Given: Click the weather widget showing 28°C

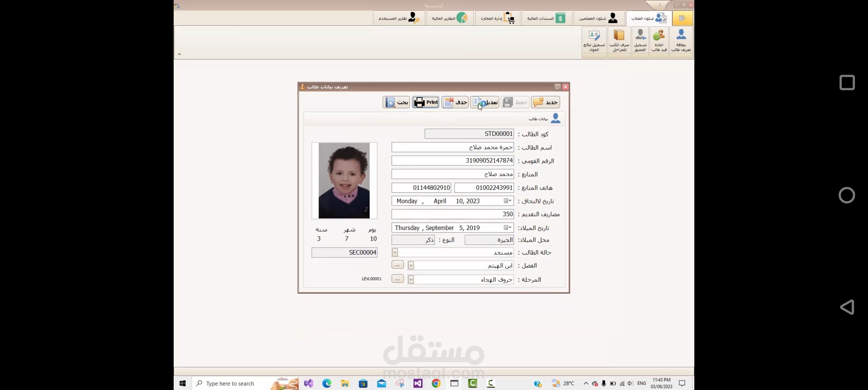Looking at the screenshot, I should click(x=563, y=383).
